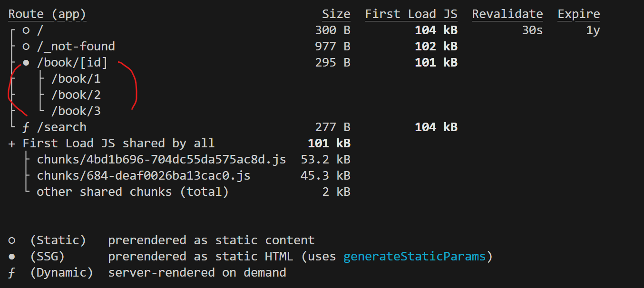
Task: Click the Revalidate column header
Action: point(507,14)
